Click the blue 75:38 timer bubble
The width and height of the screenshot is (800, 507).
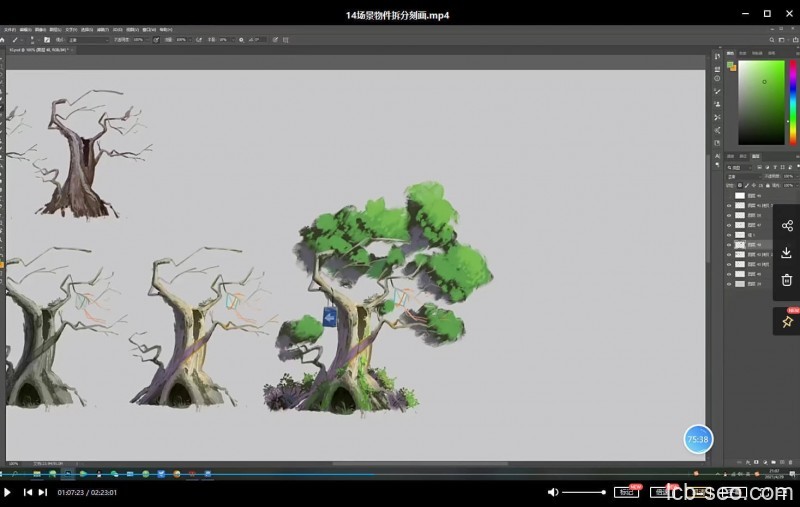tap(698, 439)
